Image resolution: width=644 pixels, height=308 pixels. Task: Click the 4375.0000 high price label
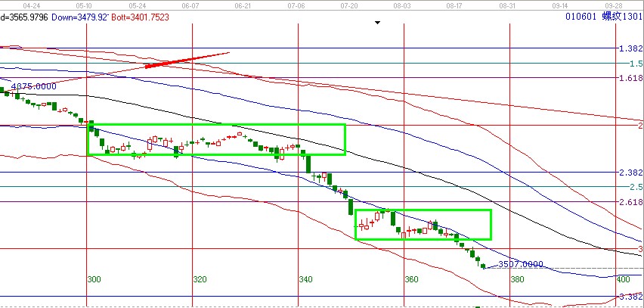(x=34, y=86)
